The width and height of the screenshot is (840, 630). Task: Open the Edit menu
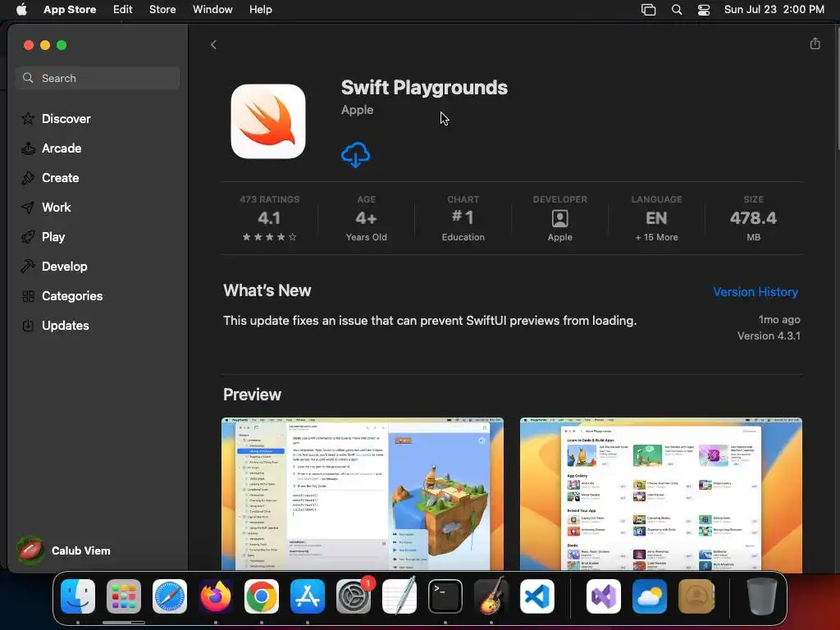[123, 10]
